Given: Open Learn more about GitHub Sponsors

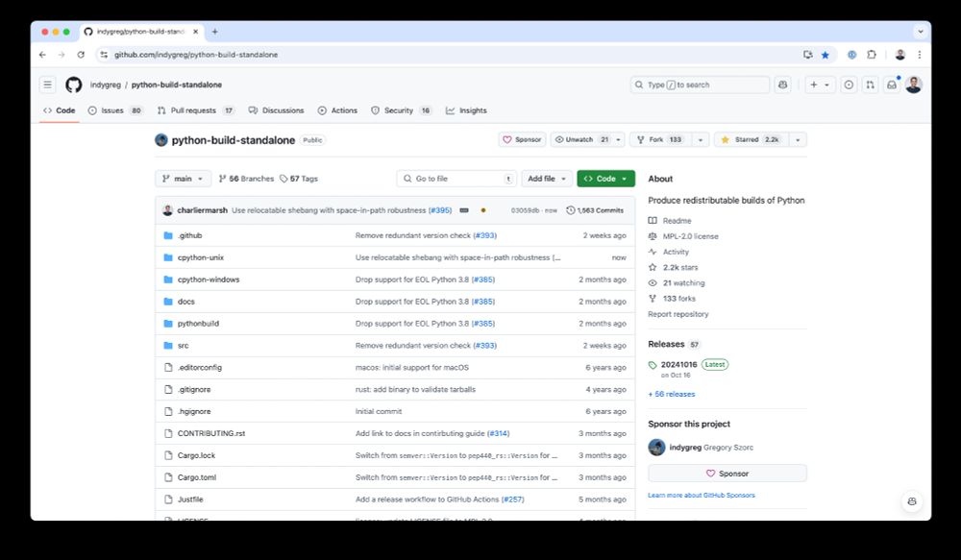Looking at the screenshot, I should (702, 495).
